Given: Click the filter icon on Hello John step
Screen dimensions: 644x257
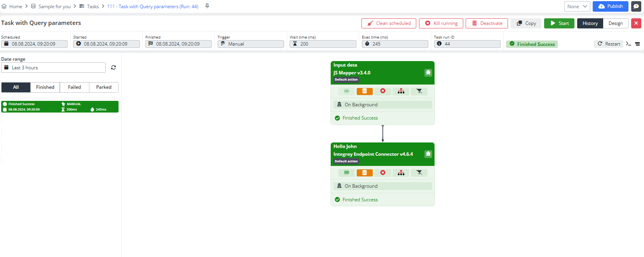Looking at the screenshot, I should [419, 173].
